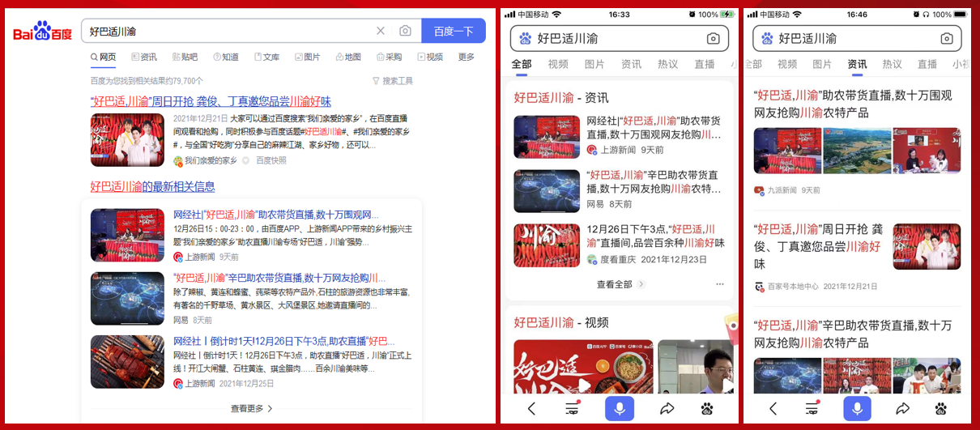The width and height of the screenshot is (980, 430).
Task: Select the 全部 tab on the middle phone
Action: [522, 64]
